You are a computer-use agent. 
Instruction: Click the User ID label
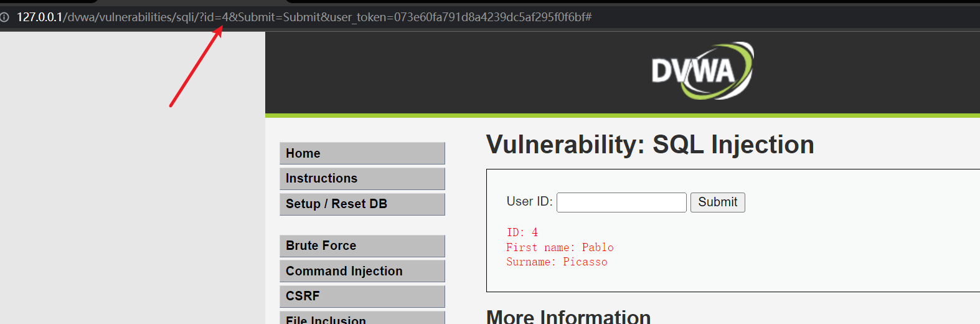tap(529, 201)
